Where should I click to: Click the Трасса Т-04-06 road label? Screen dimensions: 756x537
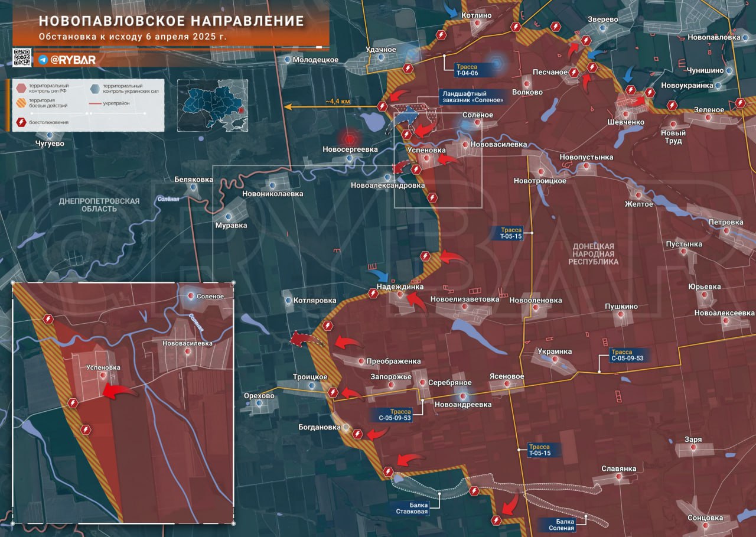tap(467, 70)
